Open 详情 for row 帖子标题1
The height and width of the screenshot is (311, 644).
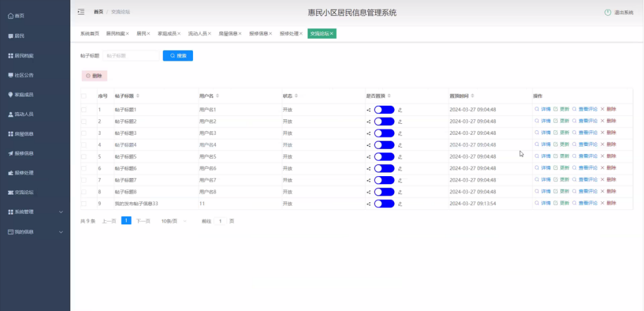pyautogui.click(x=542, y=109)
